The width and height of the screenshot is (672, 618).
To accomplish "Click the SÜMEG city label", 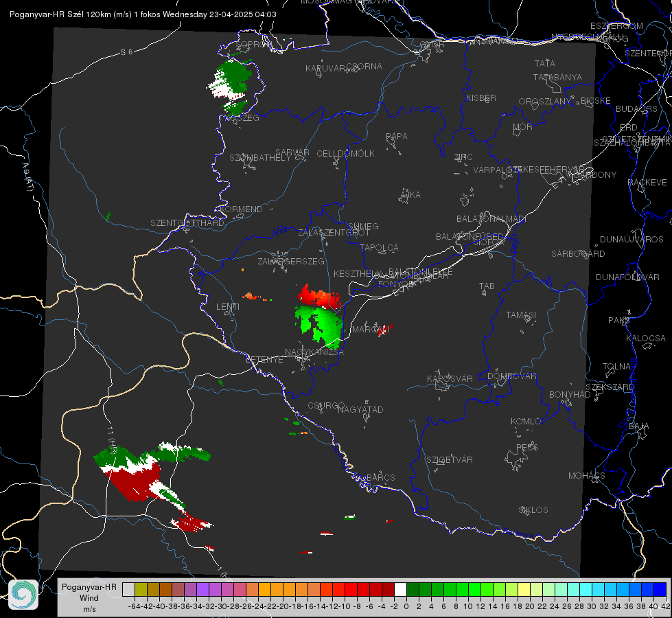I will pos(363,227).
